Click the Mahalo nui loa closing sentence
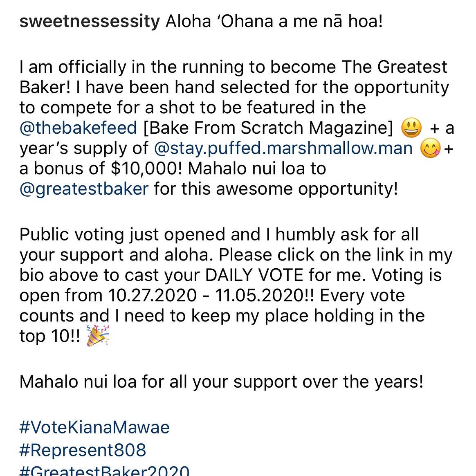 tap(221, 382)
